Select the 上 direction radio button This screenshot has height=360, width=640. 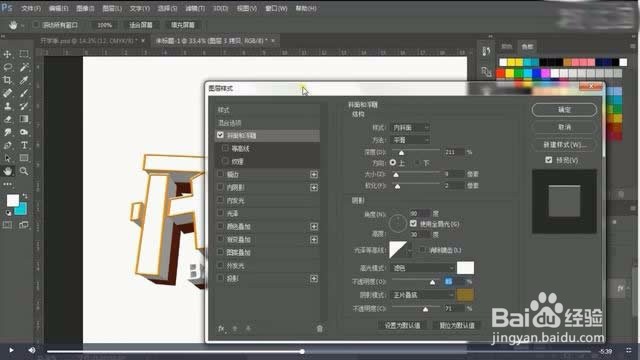[393, 162]
